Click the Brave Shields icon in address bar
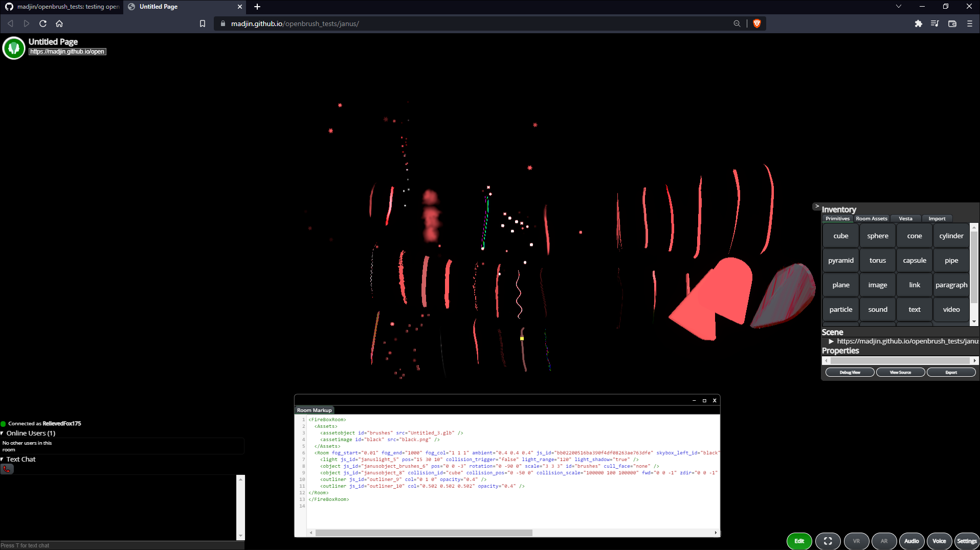The height and width of the screenshot is (550, 980). click(757, 24)
